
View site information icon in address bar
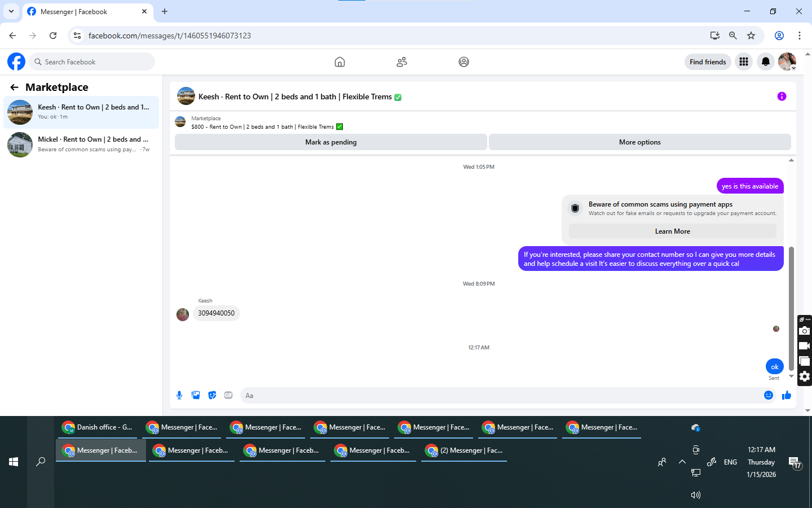click(x=77, y=36)
